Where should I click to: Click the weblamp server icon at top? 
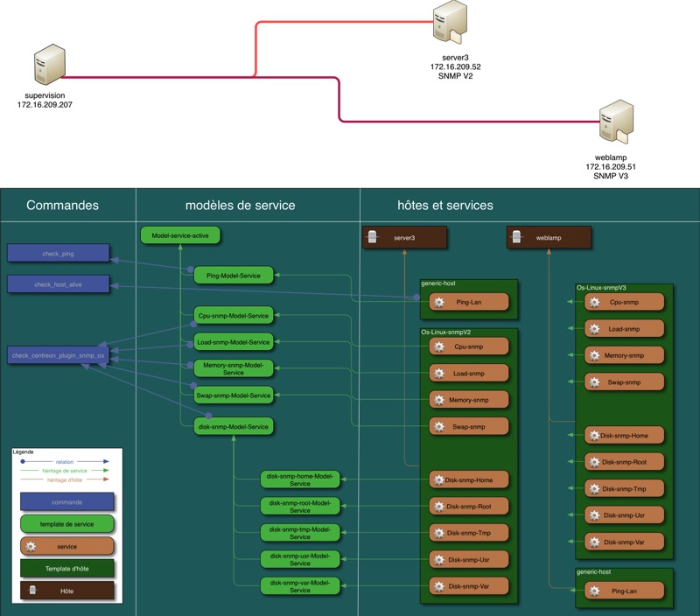[x=616, y=122]
